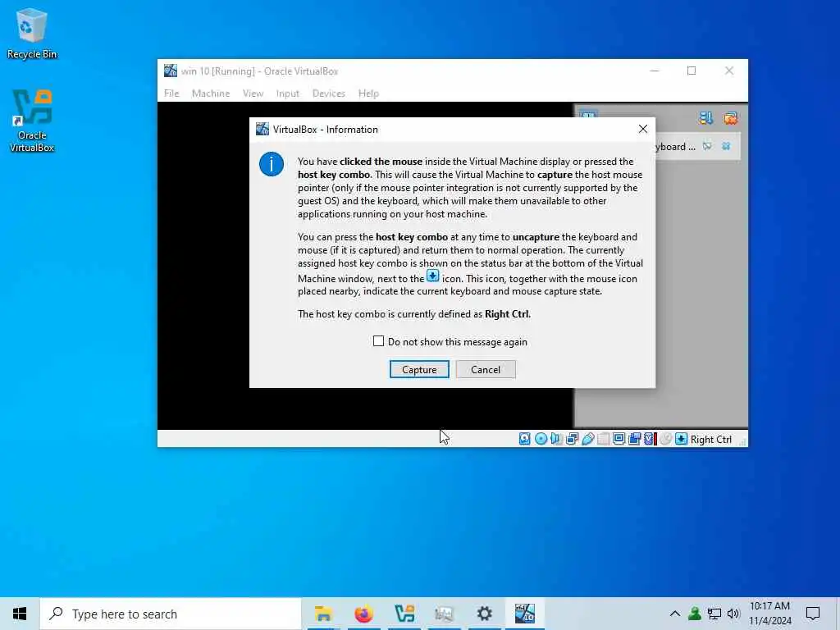Viewport: 840px width, 630px height.
Task: Open the volume control in system tray
Action: coord(733,614)
